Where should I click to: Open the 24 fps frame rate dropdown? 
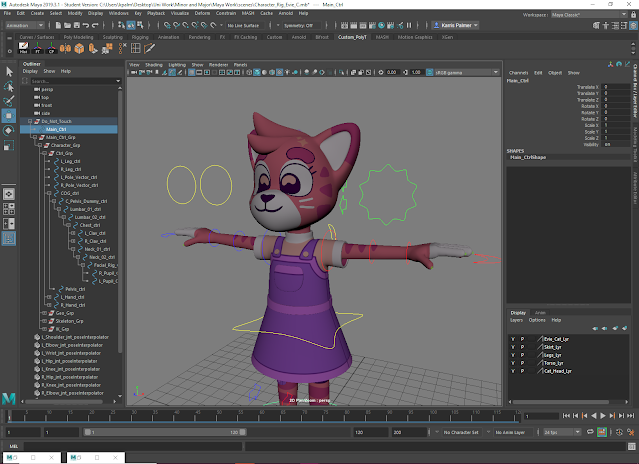(x=562, y=432)
